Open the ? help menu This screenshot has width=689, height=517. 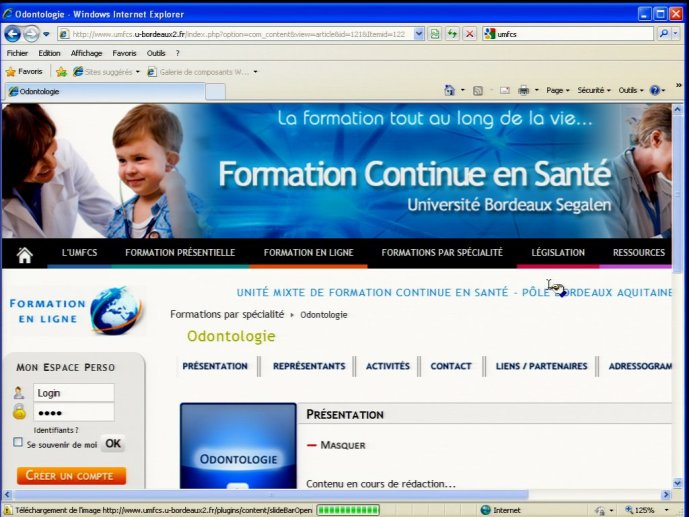point(178,53)
